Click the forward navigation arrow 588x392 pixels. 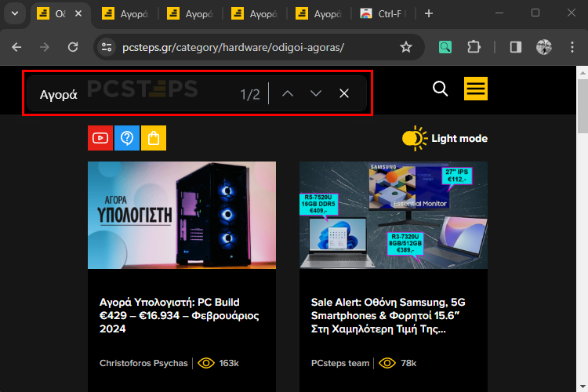[45, 47]
